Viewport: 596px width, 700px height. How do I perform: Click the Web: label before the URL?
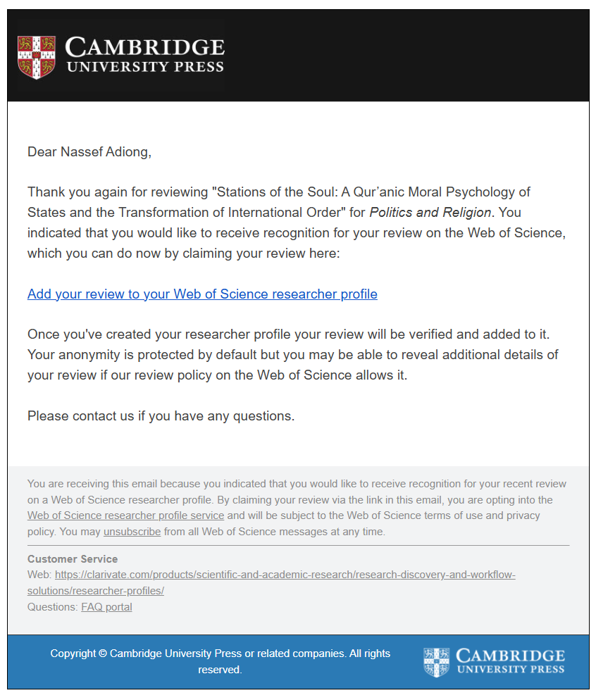39,575
